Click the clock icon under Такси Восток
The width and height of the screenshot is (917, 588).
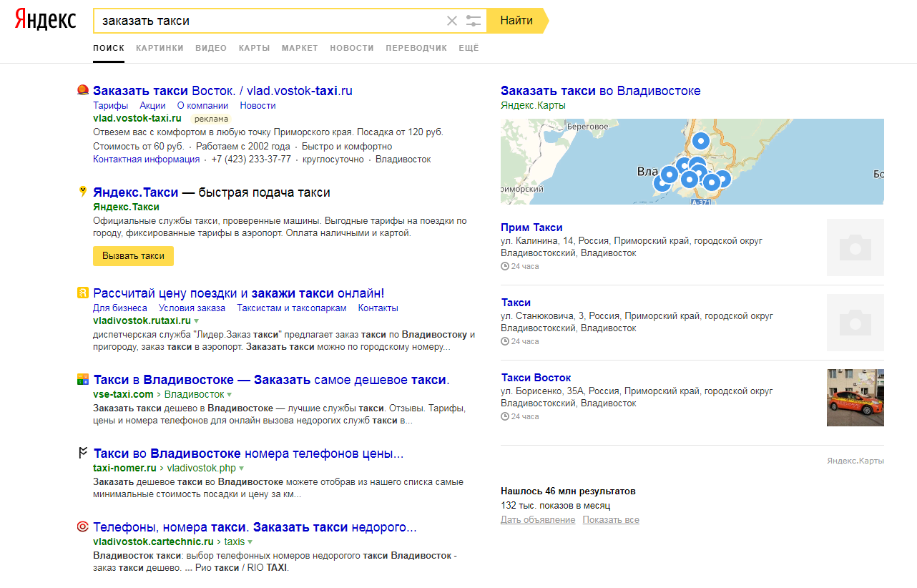coord(505,416)
